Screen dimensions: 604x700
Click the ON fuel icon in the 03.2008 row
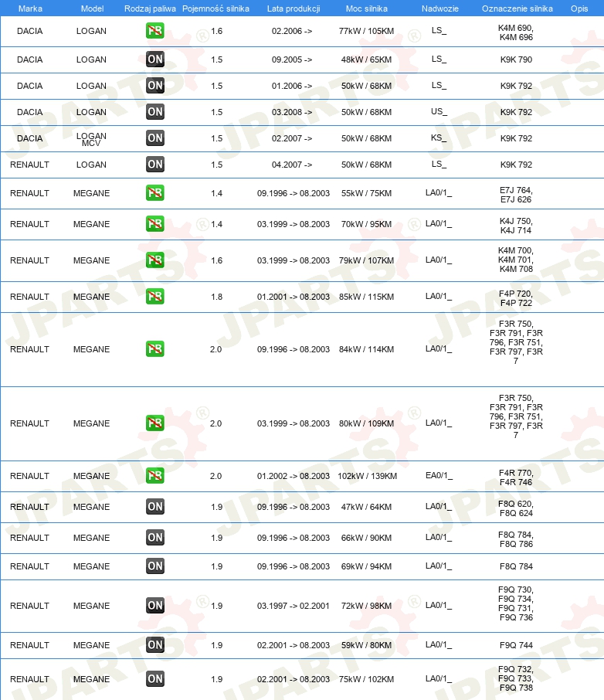tap(155, 111)
